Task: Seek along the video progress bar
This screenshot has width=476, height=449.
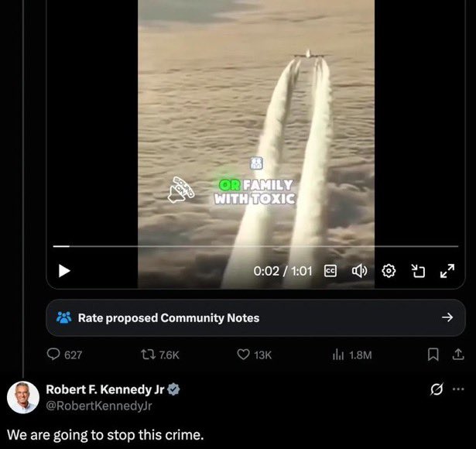Action: [x=255, y=246]
